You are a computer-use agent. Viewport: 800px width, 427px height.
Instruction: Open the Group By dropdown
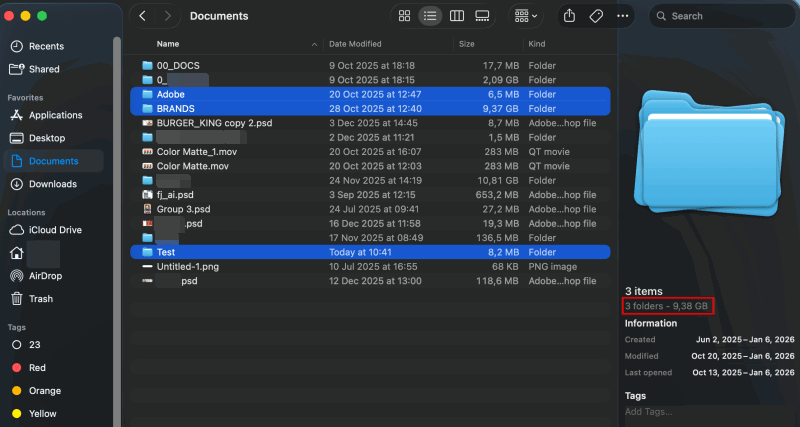point(526,16)
